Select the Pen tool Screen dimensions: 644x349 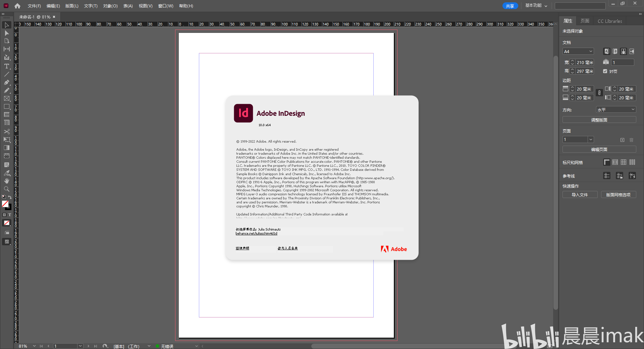click(x=7, y=82)
